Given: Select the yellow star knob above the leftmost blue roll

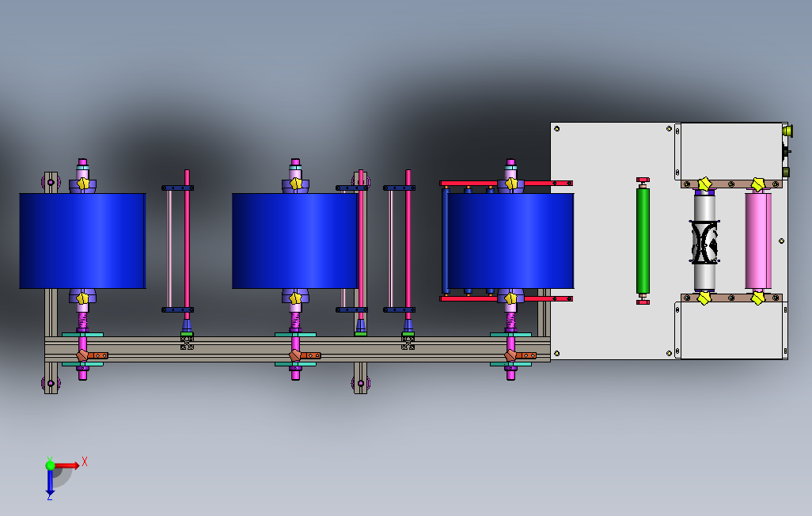Looking at the screenshot, I should [83, 183].
